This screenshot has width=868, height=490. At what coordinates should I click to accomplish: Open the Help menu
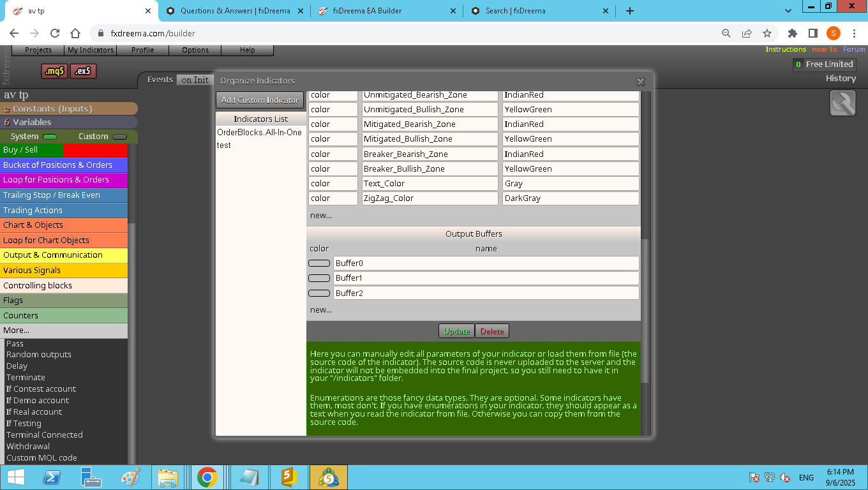coord(248,50)
